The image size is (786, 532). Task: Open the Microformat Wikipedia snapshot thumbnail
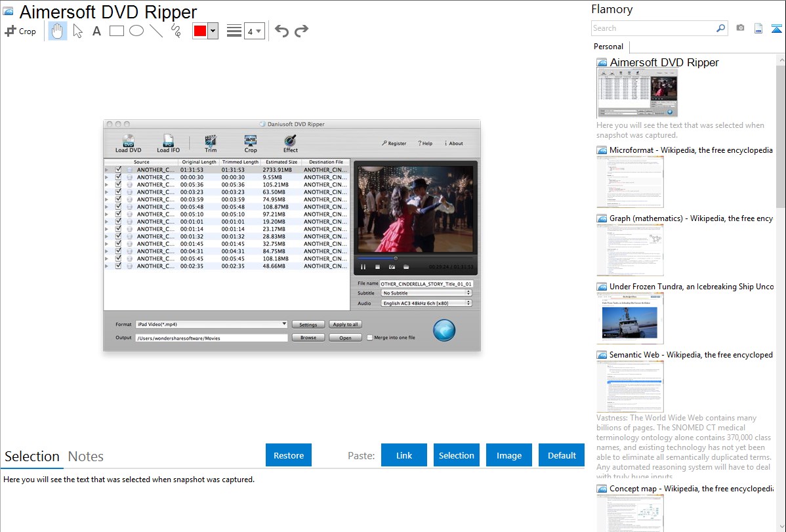[630, 182]
